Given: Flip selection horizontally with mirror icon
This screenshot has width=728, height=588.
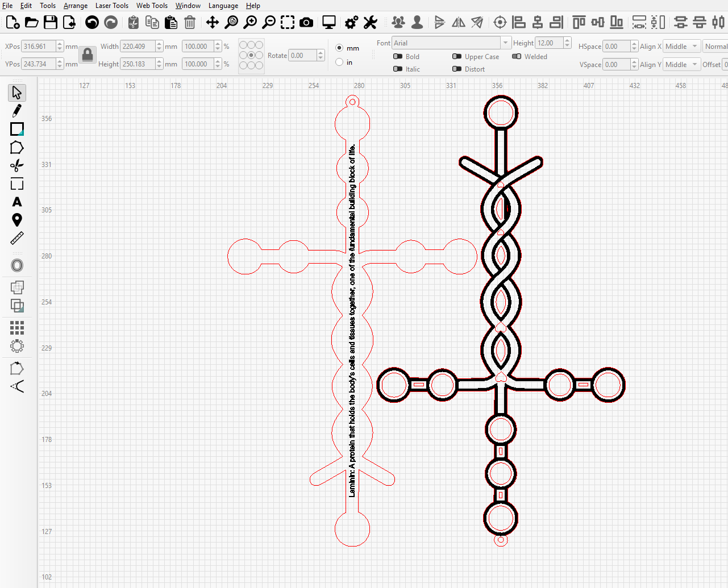Looking at the screenshot, I should [x=459, y=22].
